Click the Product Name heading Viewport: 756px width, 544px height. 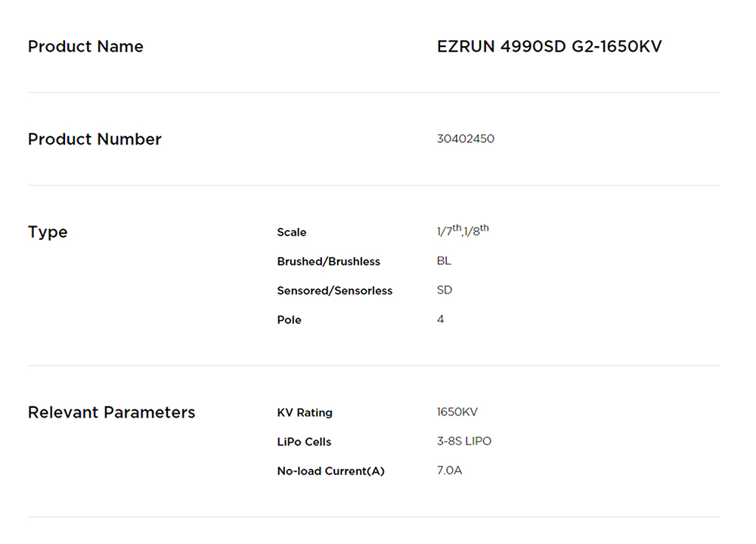point(85,47)
